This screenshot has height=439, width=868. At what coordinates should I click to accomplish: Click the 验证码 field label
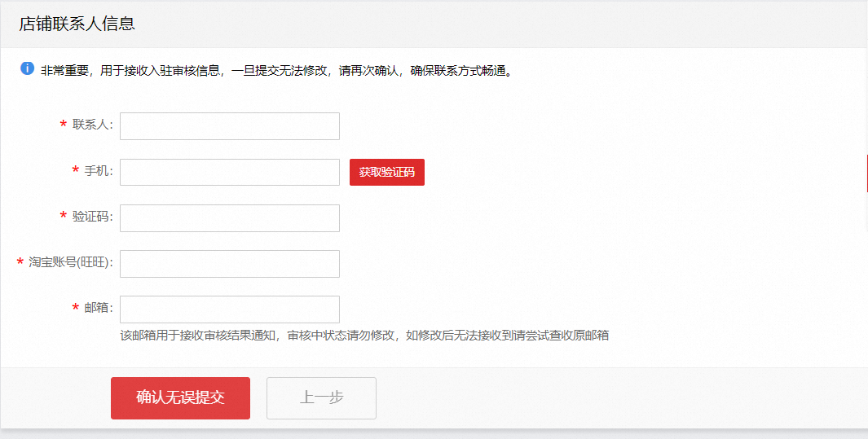click(92, 217)
